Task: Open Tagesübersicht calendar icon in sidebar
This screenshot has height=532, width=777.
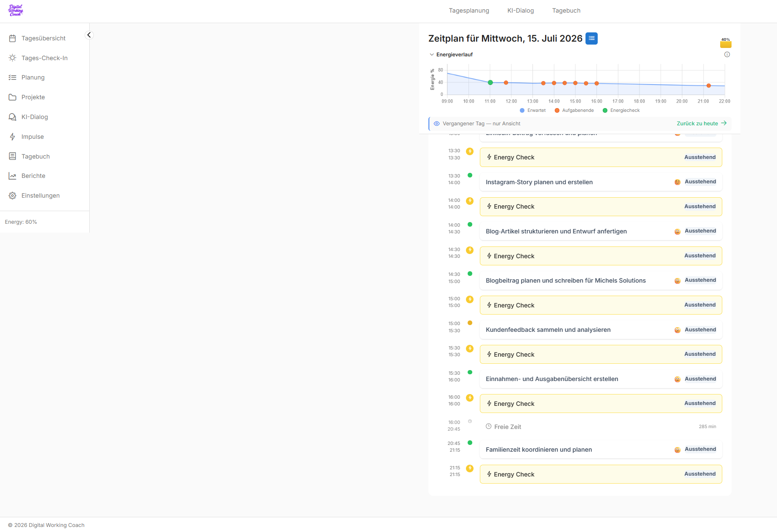Action: 13,38
